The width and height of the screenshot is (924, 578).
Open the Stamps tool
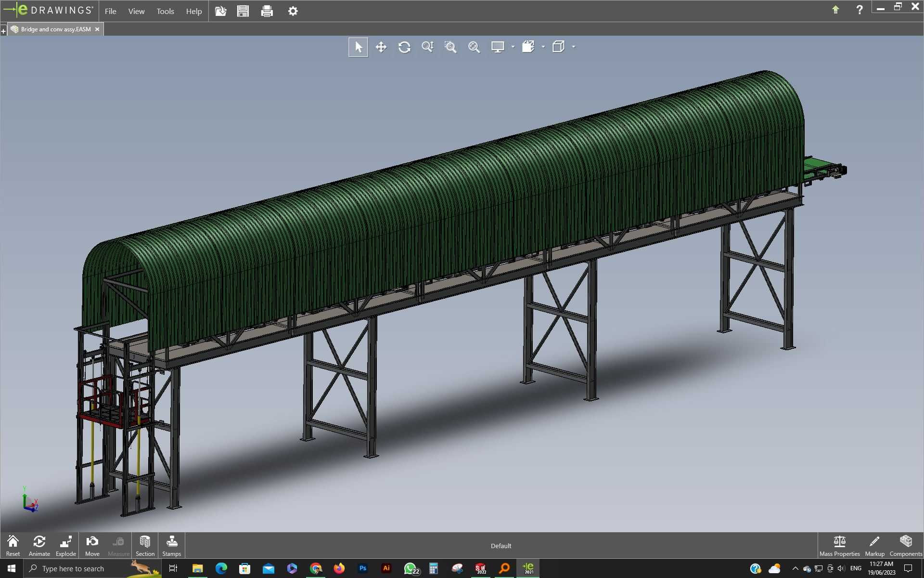172,546
